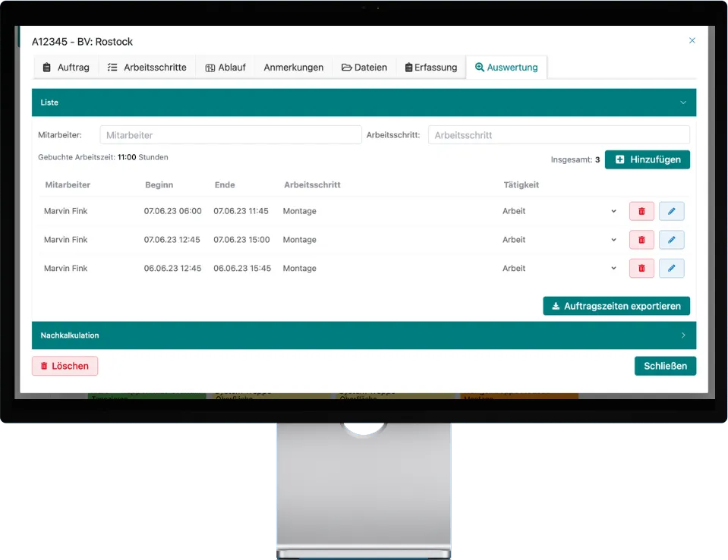The height and width of the screenshot is (560, 728).
Task: Click into the Arbeitsschritt filter field
Action: (x=558, y=135)
